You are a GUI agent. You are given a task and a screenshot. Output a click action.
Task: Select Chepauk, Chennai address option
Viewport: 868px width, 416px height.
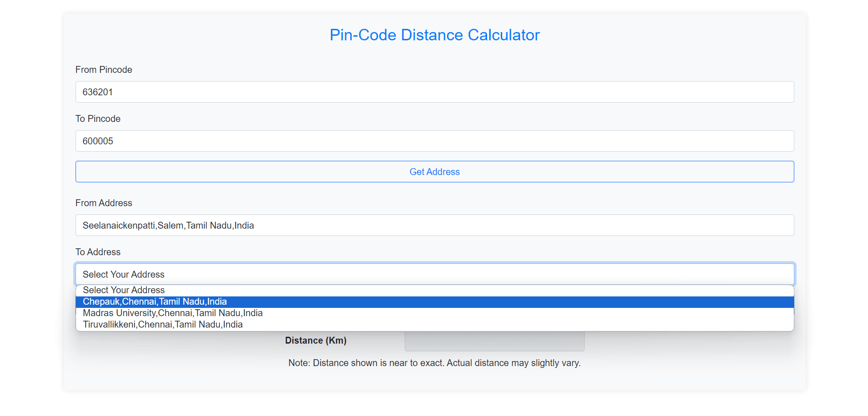coord(155,302)
